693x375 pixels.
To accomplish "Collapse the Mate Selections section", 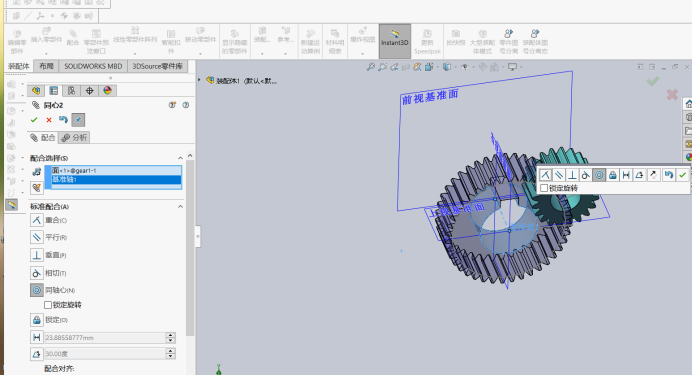I will pos(180,158).
